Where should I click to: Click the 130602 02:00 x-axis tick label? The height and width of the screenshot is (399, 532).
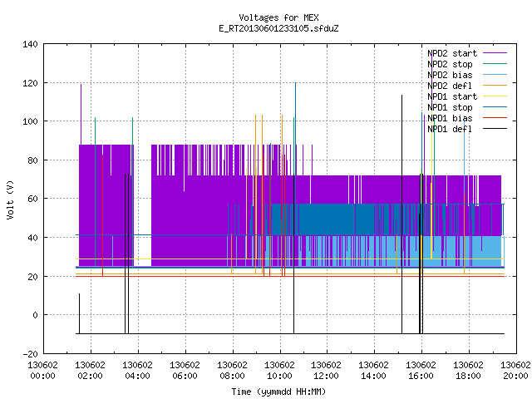pyautogui.click(x=91, y=371)
